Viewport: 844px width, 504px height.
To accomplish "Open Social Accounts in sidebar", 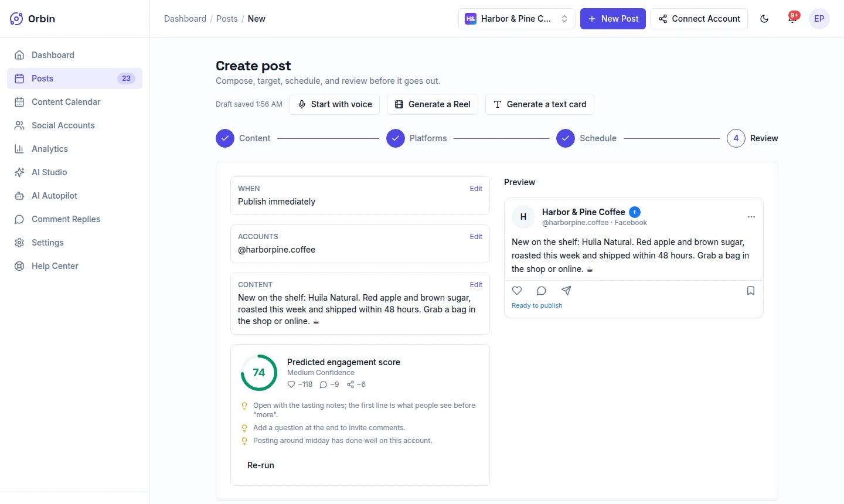I will click(74, 125).
